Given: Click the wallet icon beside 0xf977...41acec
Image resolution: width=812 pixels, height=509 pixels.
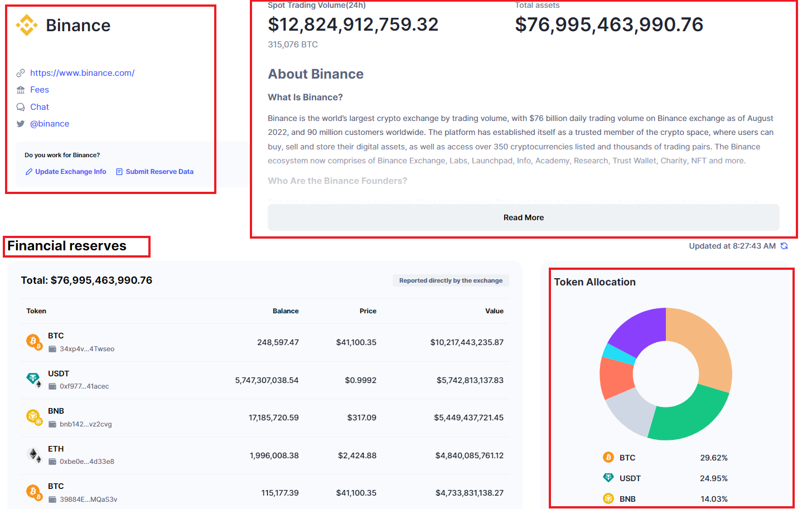Looking at the screenshot, I should [52, 386].
